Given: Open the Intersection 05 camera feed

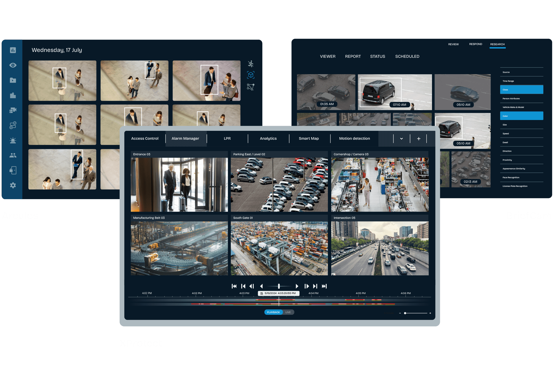Looking at the screenshot, I should coord(380,248).
